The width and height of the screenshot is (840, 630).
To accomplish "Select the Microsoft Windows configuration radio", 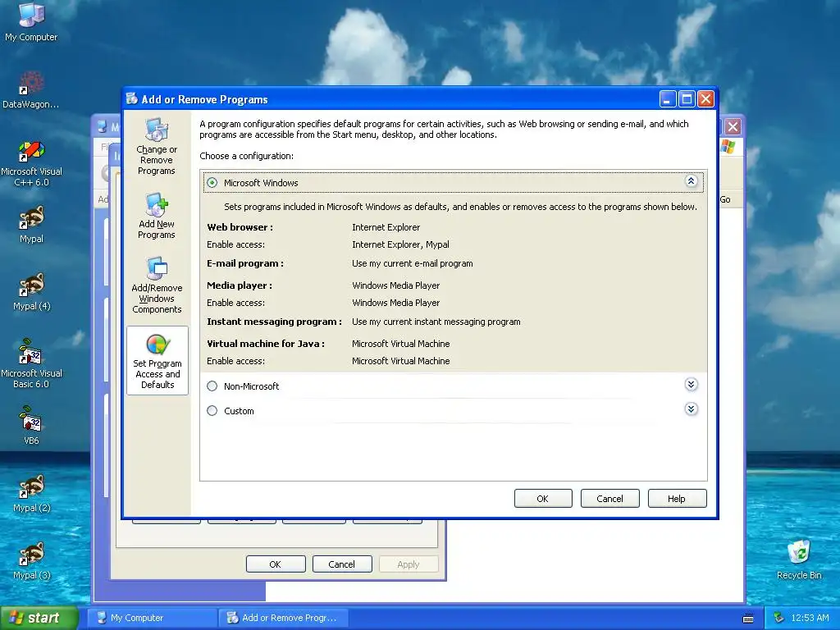I will (212, 183).
